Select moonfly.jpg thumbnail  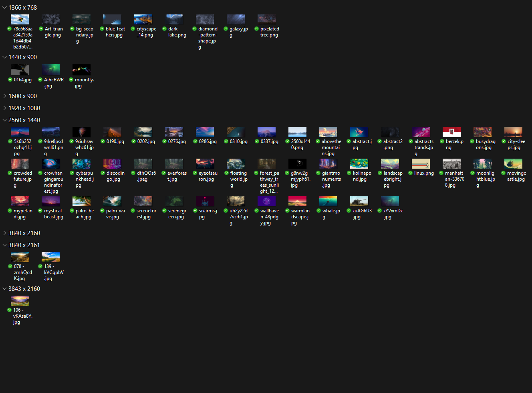coord(81,70)
